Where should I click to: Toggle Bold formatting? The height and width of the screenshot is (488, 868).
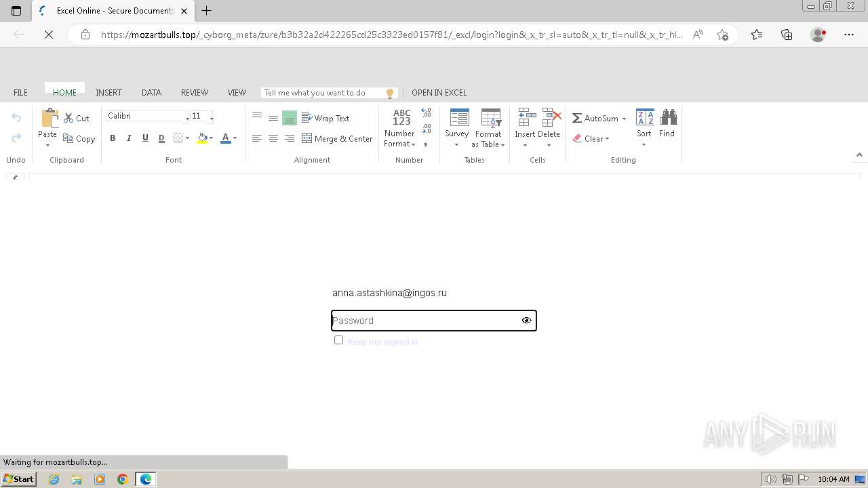pyautogui.click(x=113, y=138)
